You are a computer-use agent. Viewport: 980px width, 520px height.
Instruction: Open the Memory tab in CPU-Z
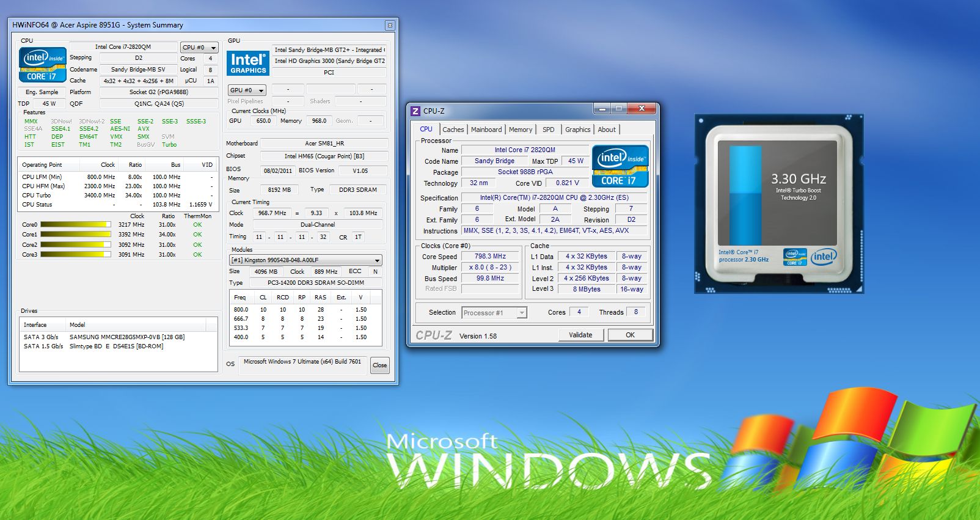point(521,130)
